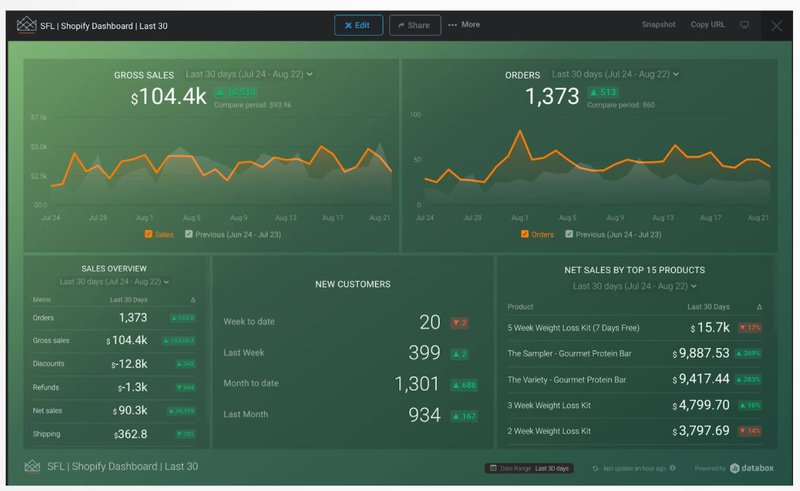Click Copy URL in the header
The width and height of the screenshot is (800, 491).
(708, 24)
